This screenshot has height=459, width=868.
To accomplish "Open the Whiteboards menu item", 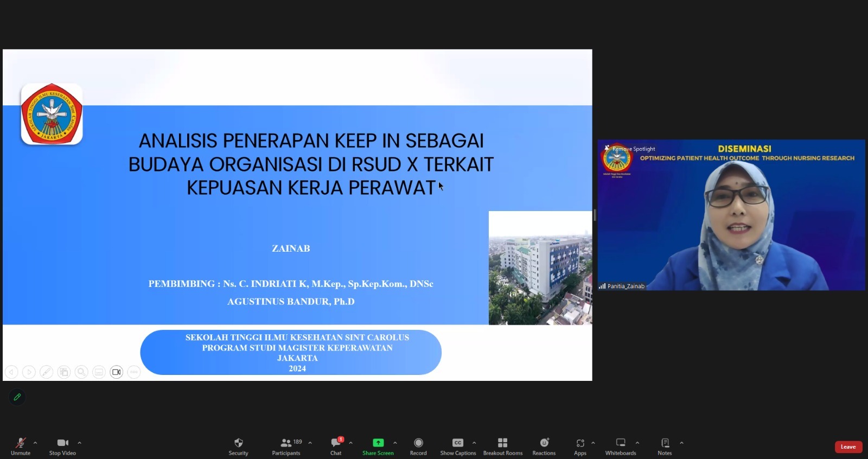I will [x=621, y=447].
